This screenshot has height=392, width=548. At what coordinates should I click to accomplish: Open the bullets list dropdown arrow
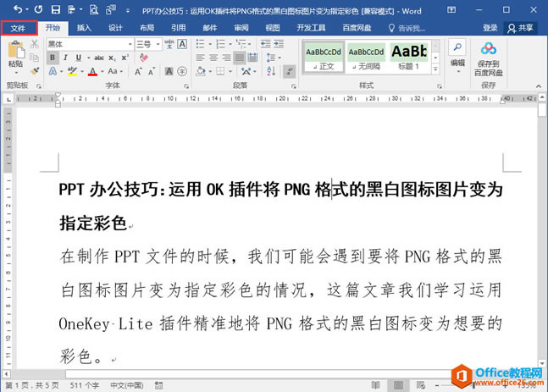click(x=210, y=44)
